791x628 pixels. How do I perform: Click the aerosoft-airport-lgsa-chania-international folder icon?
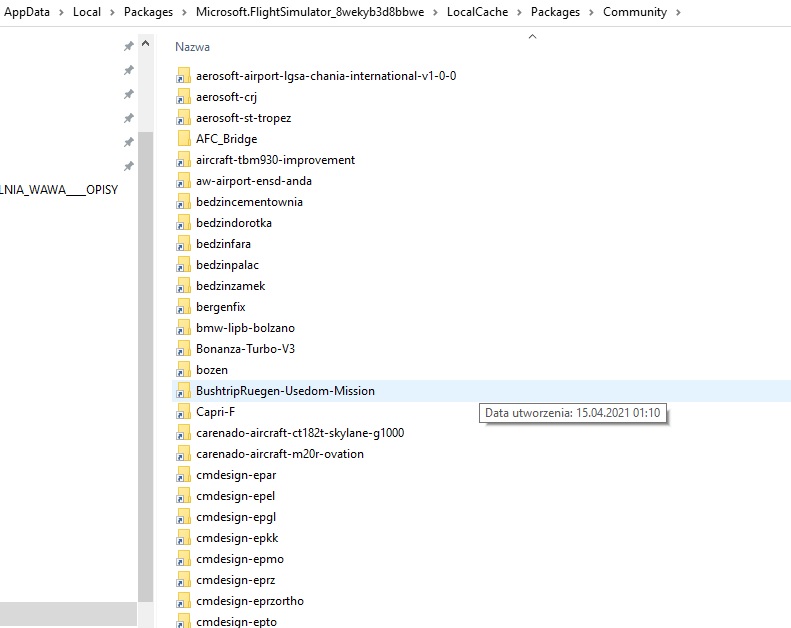point(183,76)
